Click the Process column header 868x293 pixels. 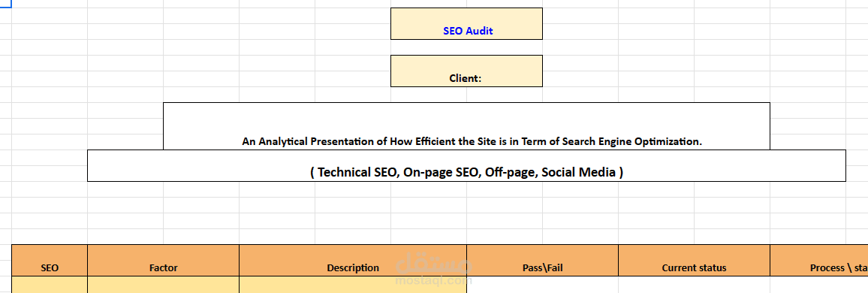pos(819,261)
